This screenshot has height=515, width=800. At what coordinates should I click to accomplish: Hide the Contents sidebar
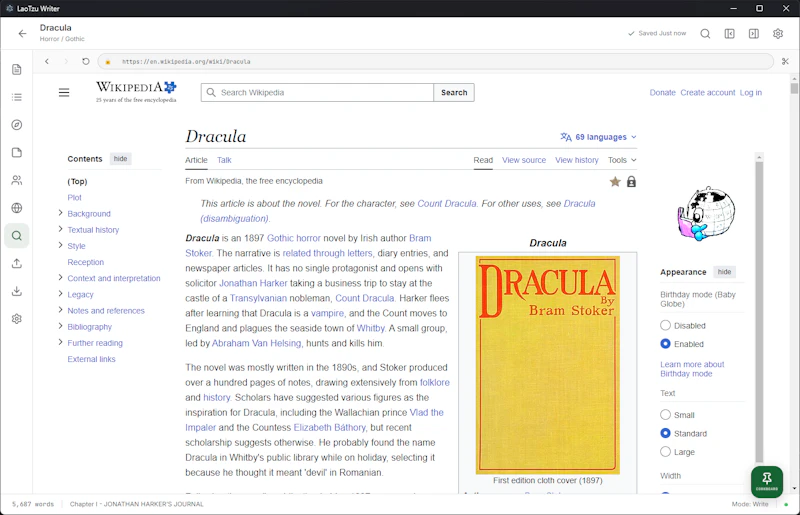tap(120, 159)
